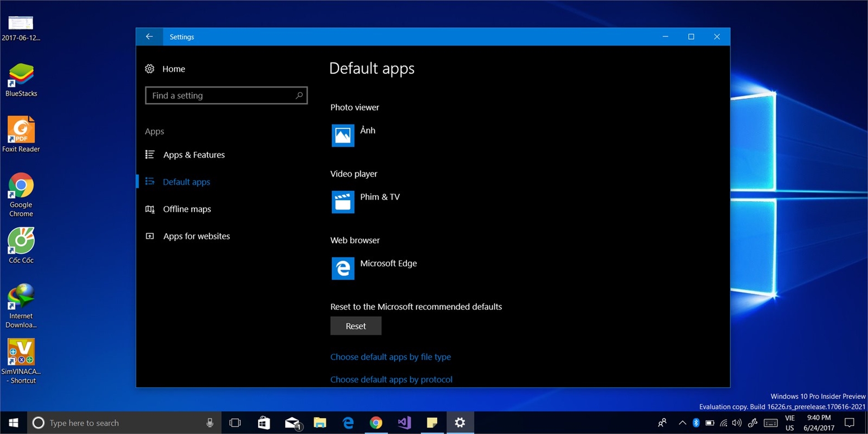868x434 pixels.
Task: Open Internet Download Manager desktop shortcut
Action: click(x=21, y=306)
